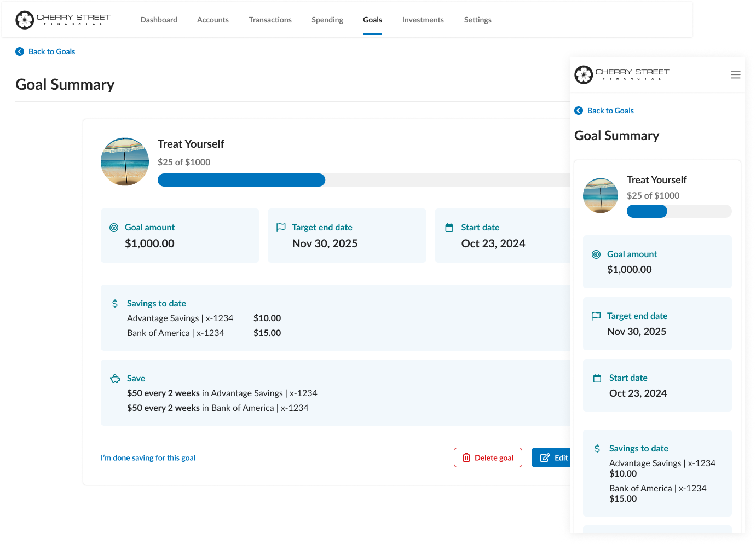Open the mobile hamburger menu
The height and width of the screenshot is (545, 756).
click(x=735, y=74)
